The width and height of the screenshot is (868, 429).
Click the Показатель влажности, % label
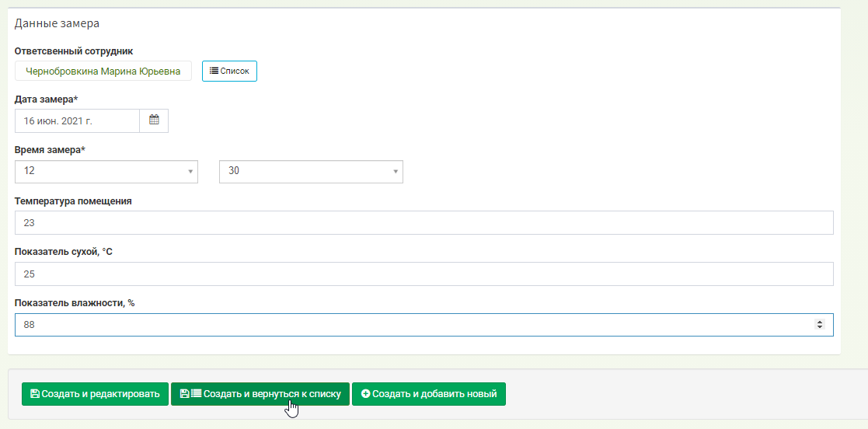point(75,303)
